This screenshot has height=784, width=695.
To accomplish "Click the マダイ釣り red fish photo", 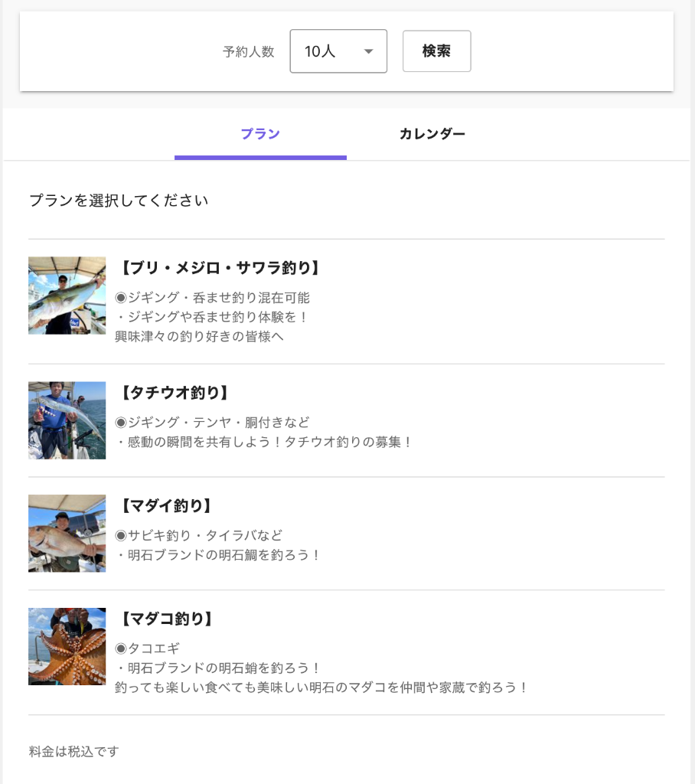I will pyautogui.click(x=67, y=534).
